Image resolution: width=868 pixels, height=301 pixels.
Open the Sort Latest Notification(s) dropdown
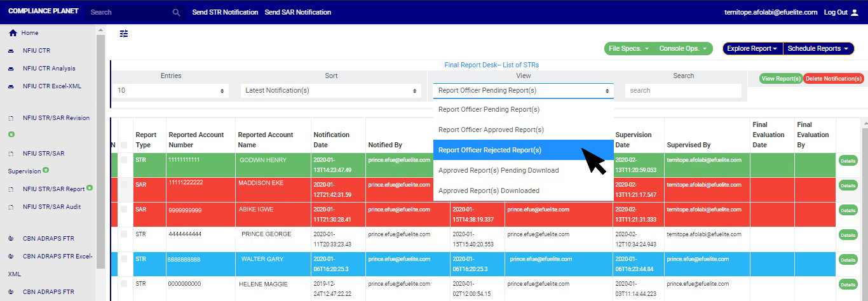pyautogui.click(x=331, y=91)
